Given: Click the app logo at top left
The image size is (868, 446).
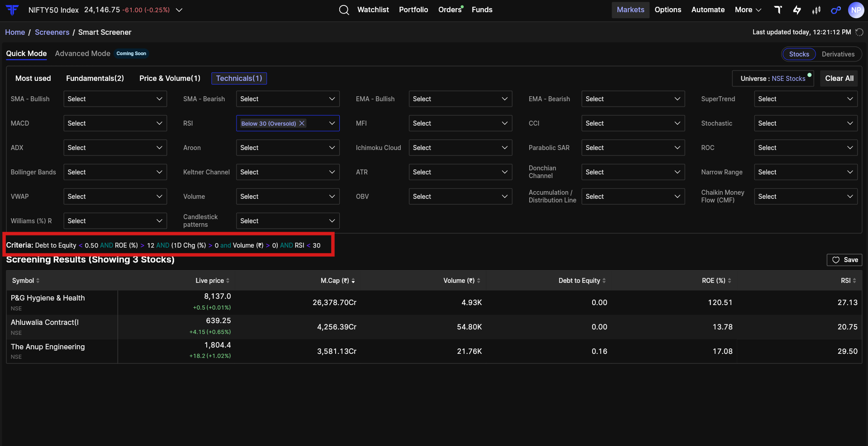Looking at the screenshot, I should point(12,10).
